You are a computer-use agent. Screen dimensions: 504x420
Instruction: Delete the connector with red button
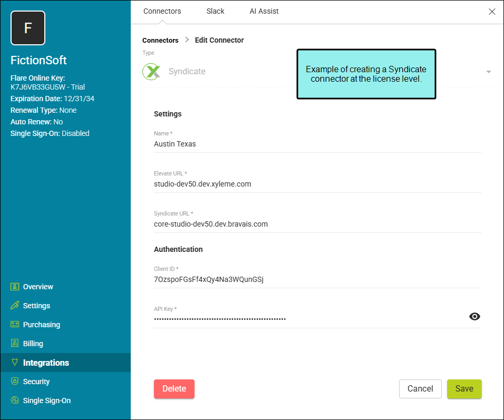(x=174, y=389)
